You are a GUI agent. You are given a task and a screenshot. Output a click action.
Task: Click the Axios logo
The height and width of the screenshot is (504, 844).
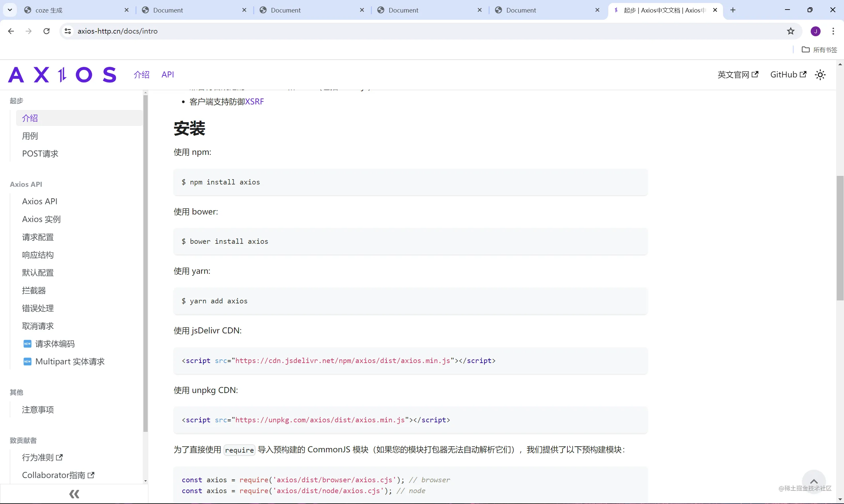[62, 75]
